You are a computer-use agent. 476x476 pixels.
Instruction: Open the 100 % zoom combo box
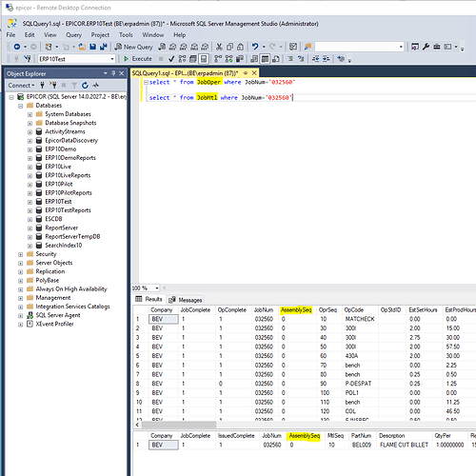(146, 288)
